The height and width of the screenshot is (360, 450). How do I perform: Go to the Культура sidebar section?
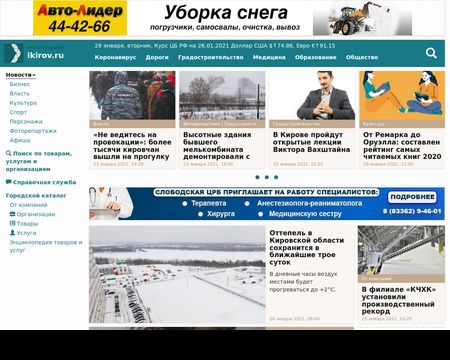tap(23, 103)
